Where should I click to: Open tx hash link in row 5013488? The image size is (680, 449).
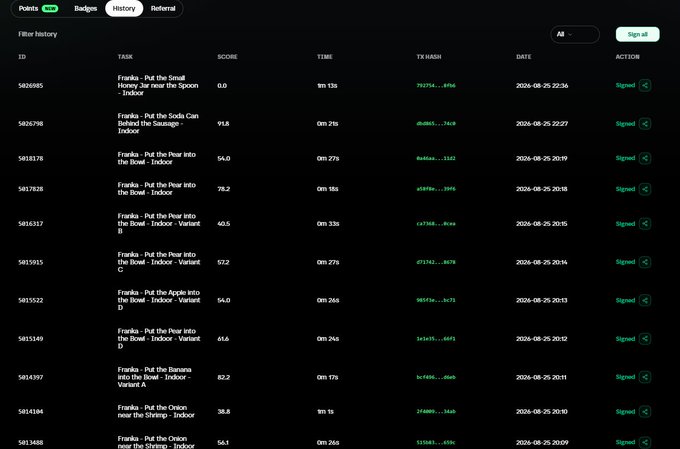coord(436,442)
